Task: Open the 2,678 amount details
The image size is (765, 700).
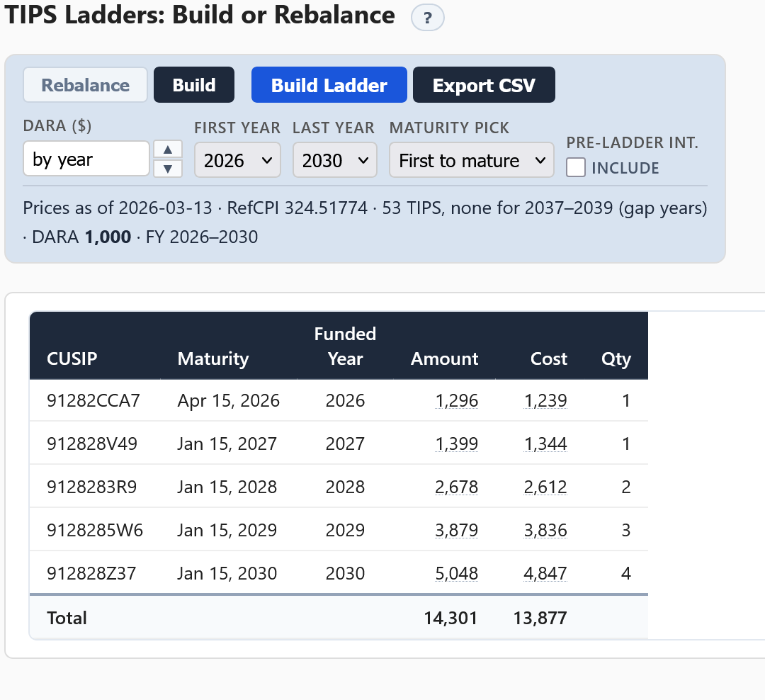Action: pos(457,487)
